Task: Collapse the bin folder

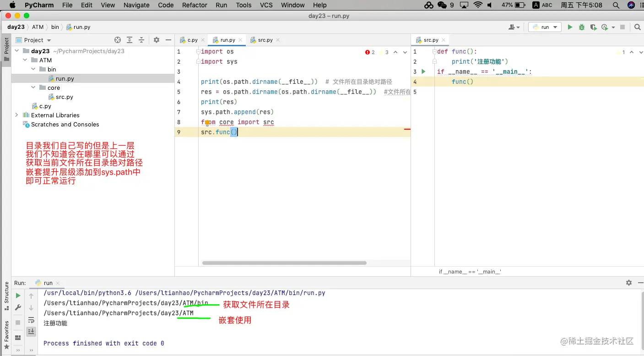Action: tap(33, 69)
